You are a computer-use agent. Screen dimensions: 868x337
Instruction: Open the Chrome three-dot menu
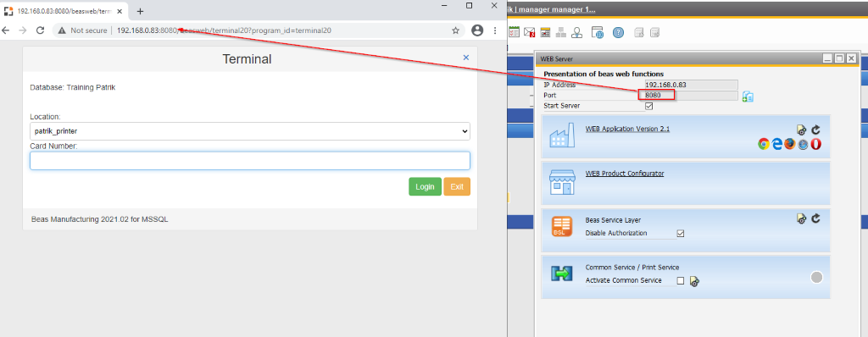pos(494,30)
